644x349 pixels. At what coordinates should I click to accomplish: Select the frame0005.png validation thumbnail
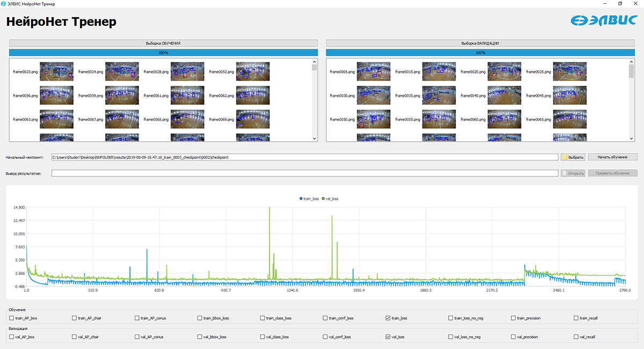pyautogui.click(x=374, y=71)
